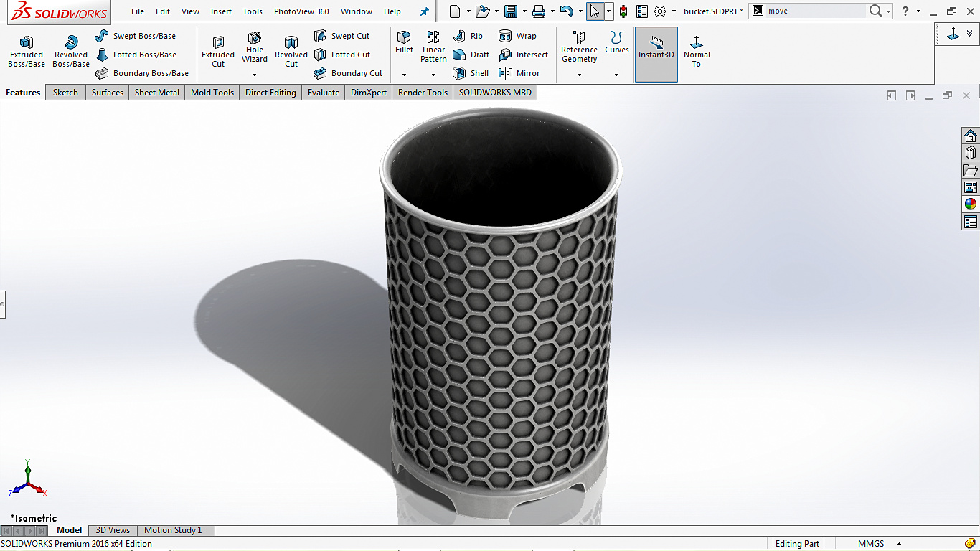Select the Shell feature icon
980x551 pixels.
click(460, 73)
